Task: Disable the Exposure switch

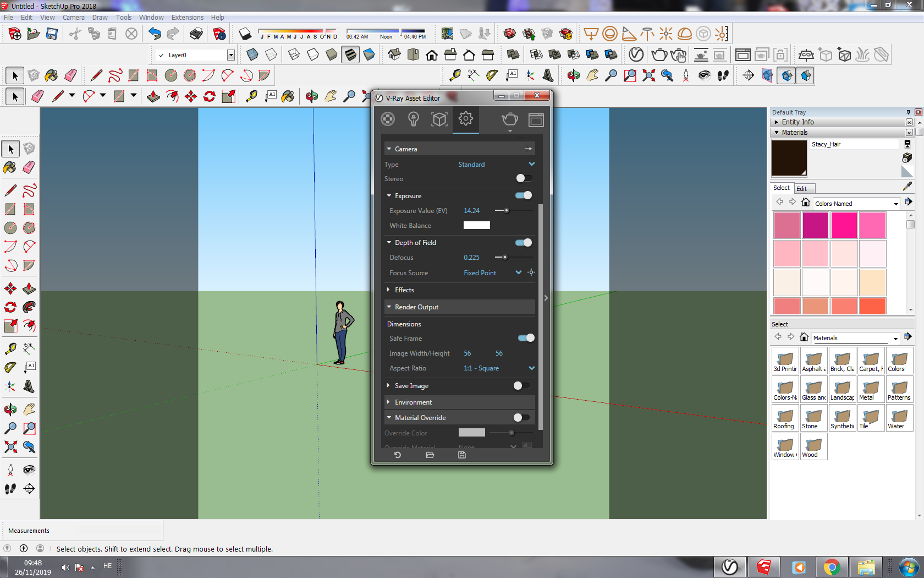Action: coord(524,195)
